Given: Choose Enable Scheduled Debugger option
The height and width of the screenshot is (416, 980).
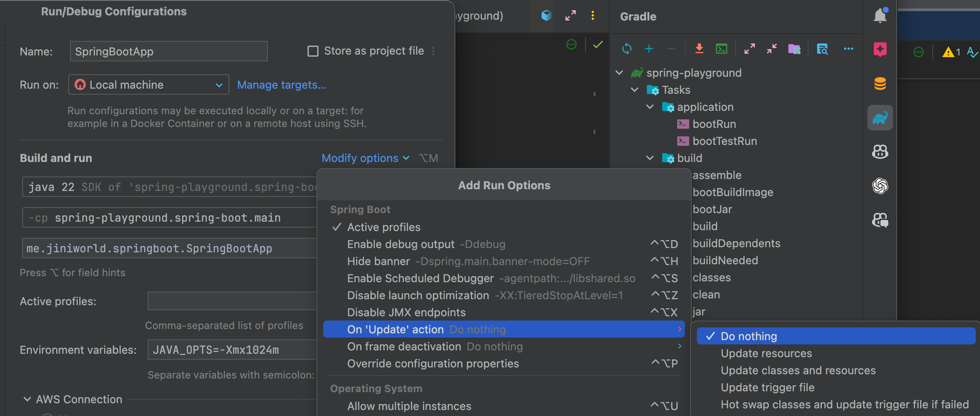Looking at the screenshot, I should [x=504, y=278].
